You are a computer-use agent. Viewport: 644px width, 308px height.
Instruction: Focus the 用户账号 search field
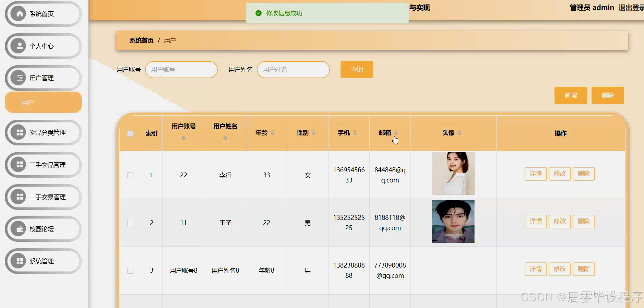(181, 70)
